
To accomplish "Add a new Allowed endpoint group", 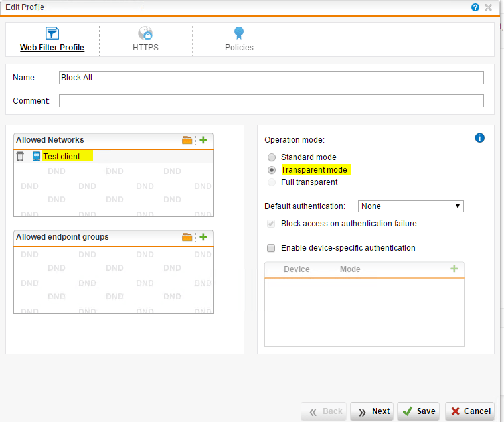I will 203,237.
